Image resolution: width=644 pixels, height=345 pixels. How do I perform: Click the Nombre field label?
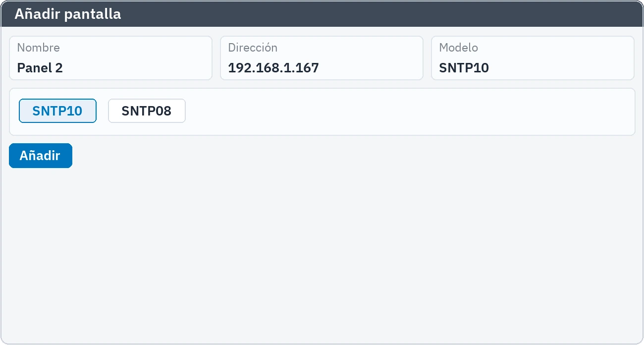[x=39, y=48]
